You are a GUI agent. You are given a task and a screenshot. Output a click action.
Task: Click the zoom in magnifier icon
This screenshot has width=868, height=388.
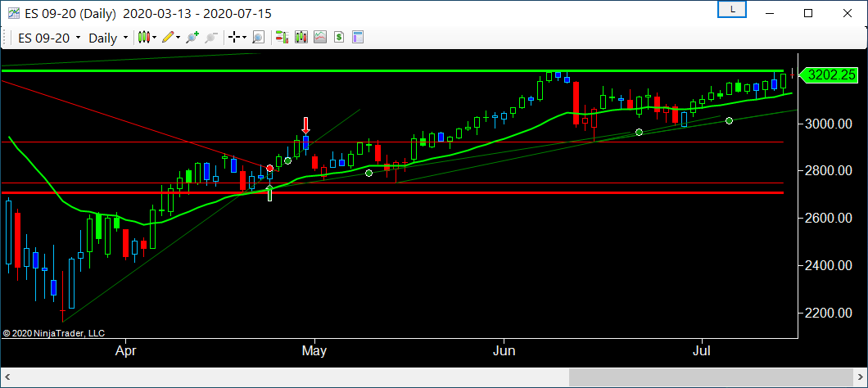192,38
